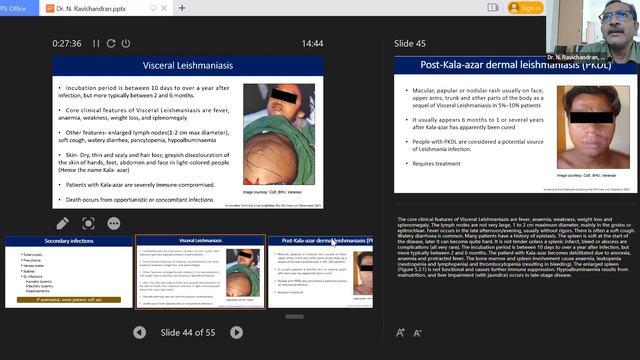Click the speech bubble icon in file tab
Screen dimensions: 640x360
[153, 8]
